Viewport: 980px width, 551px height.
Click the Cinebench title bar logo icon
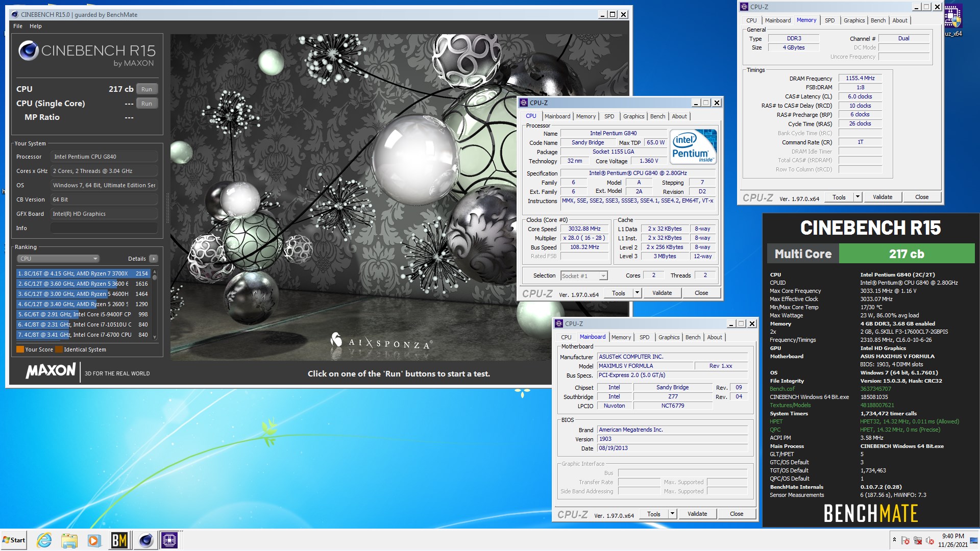click(14, 14)
